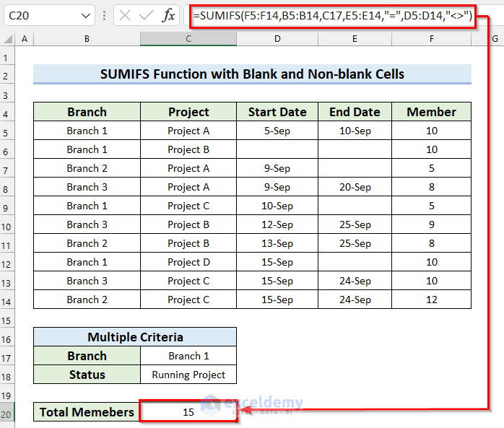Click the result cell showing 15

coord(188,412)
